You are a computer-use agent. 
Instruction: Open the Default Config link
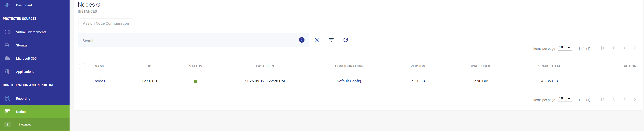point(348,81)
